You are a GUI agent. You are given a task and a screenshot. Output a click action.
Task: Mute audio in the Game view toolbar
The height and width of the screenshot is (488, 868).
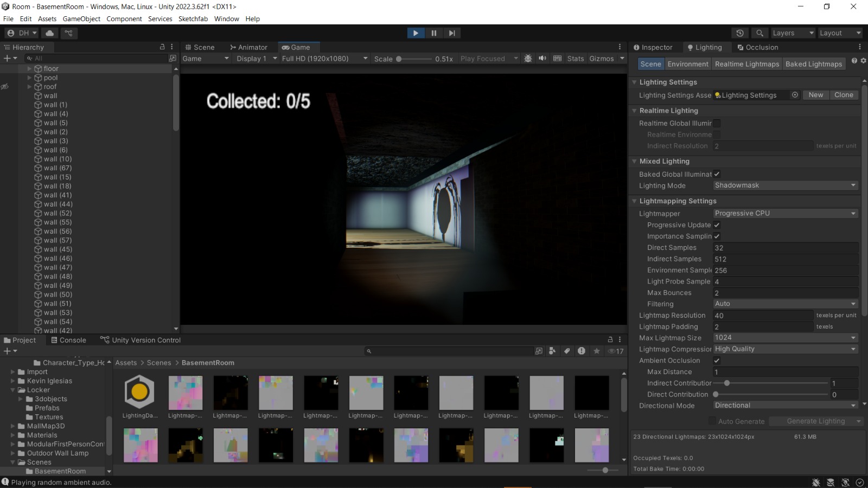542,58
